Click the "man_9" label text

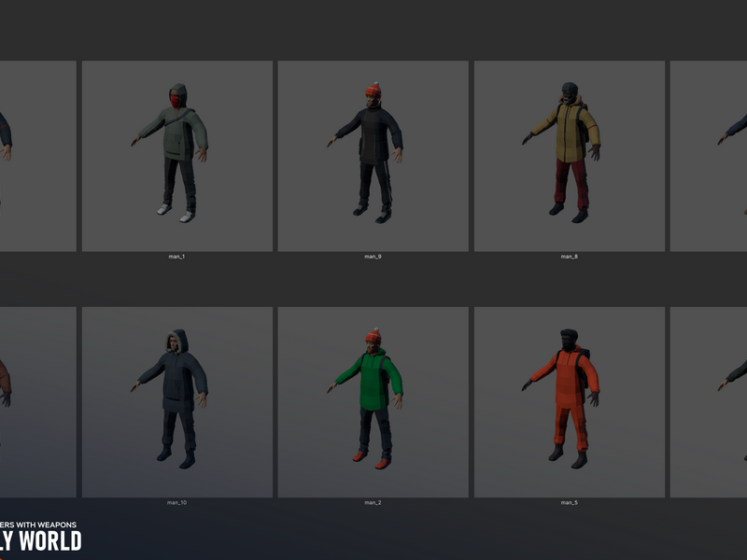click(x=373, y=257)
